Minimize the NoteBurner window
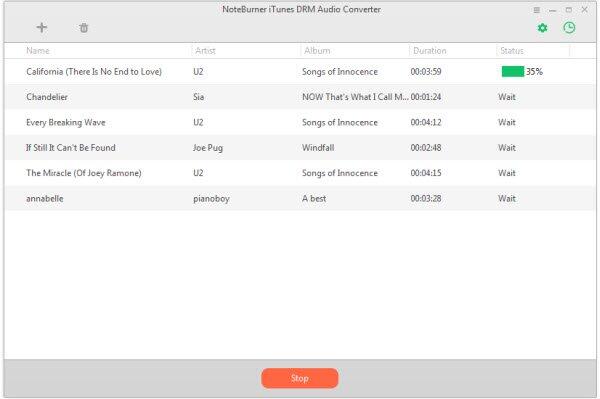Screen dimensions: 600x399 [552, 10]
